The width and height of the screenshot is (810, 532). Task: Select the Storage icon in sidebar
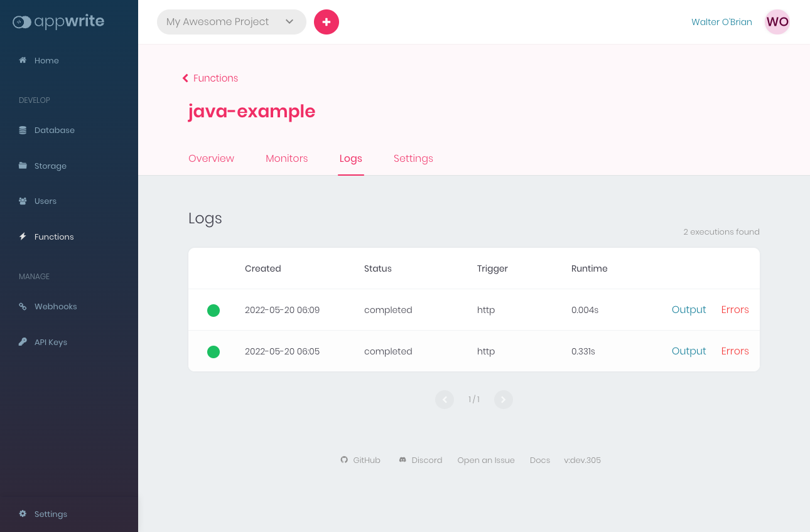coord(23,166)
